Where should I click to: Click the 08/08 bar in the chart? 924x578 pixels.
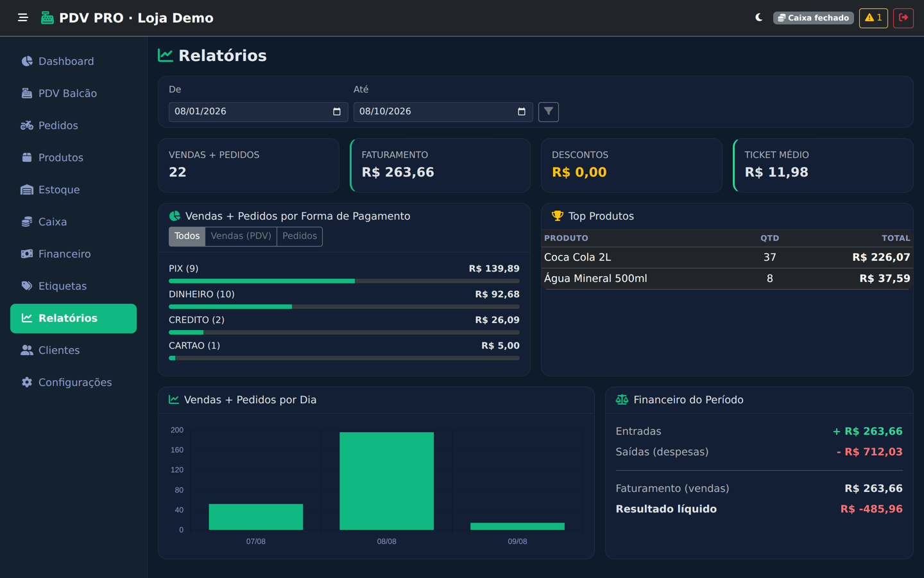click(386, 481)
